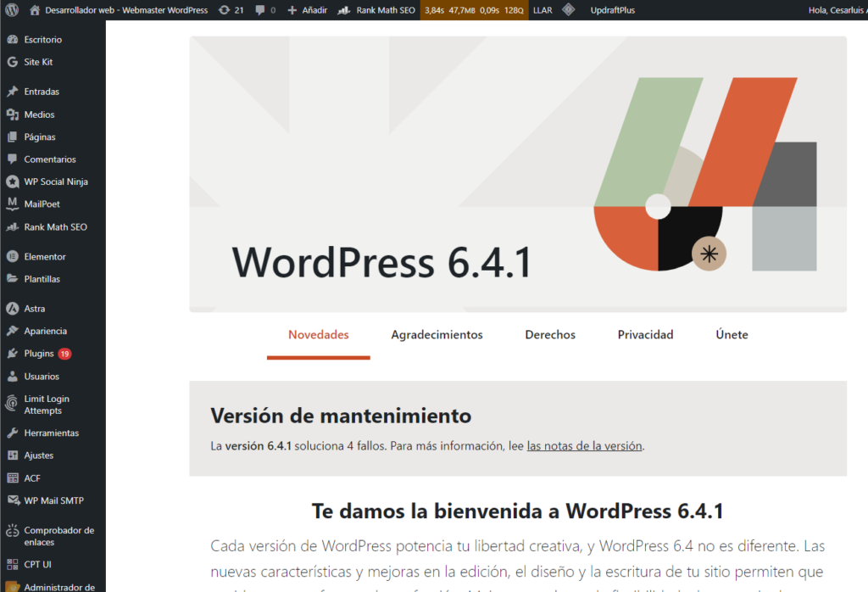
Task: Click the Limit Login Attempts fingerprint icon
Action: pos(12,403)
